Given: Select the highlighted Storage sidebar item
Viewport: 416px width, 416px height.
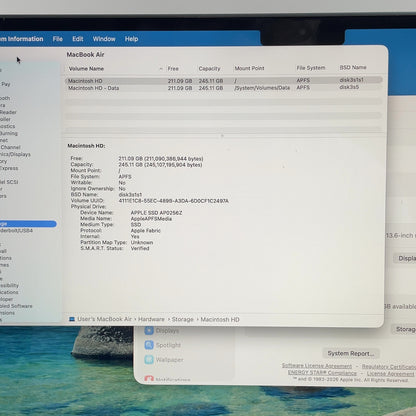Looking at the screenshot, I should 28,224.
